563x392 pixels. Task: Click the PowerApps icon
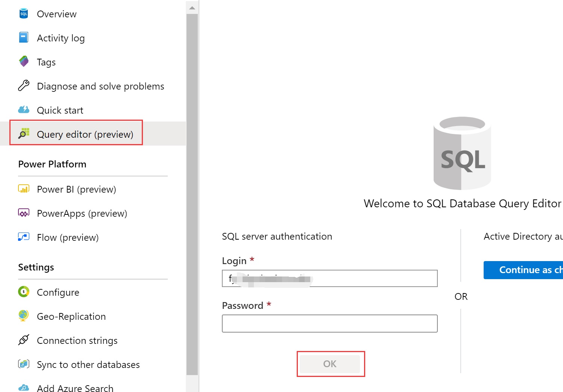pyautogui.click(x=24, y=213)
